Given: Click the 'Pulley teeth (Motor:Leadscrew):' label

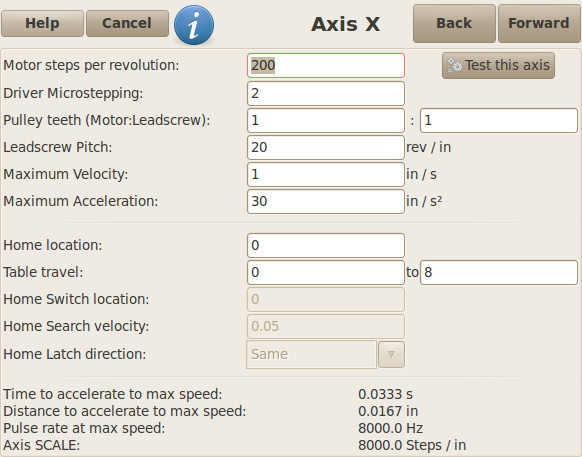Looking at the screenshot, I should pos(107,120).
